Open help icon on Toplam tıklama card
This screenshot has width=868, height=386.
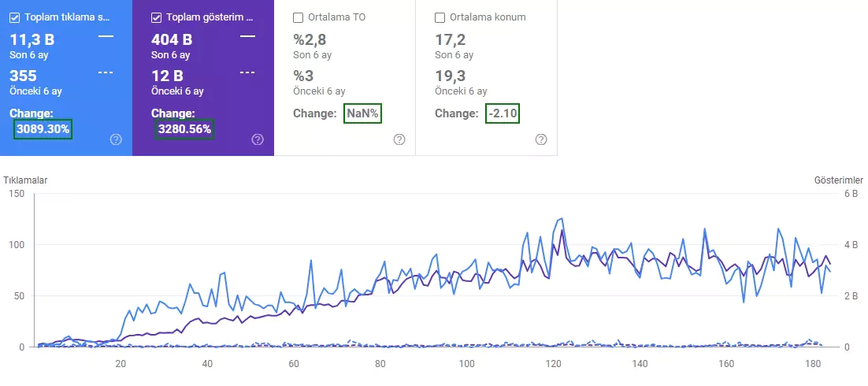(x=116, y=139)
